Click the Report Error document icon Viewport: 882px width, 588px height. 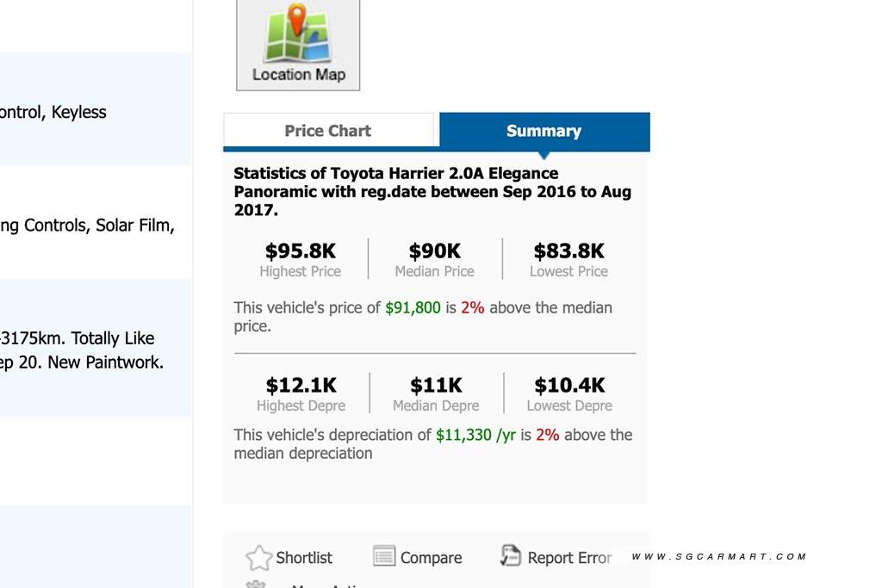[x=511, y=556]
